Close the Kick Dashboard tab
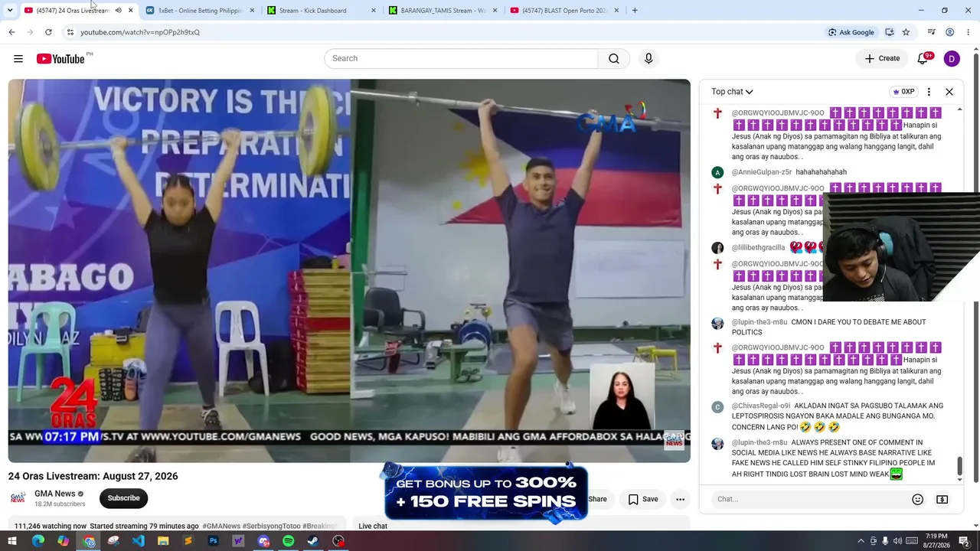The width and height of the screenshot is (980, 551). pyautogui.click(x=374, y=11)
